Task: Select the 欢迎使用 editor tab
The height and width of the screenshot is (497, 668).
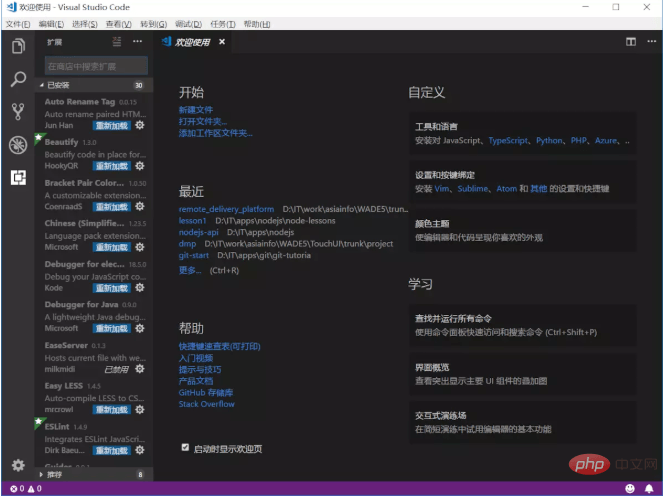Action: click(193, 42)
